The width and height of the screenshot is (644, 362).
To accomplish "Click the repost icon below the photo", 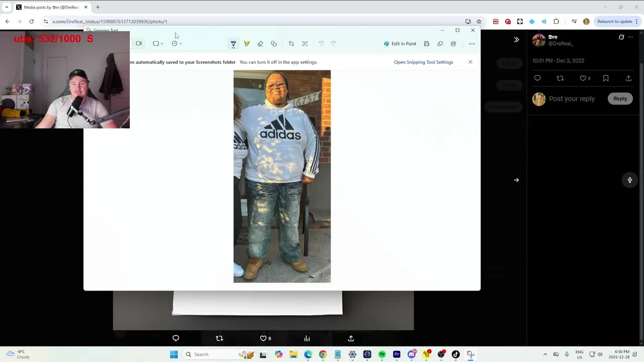I will tap(219, 338).
